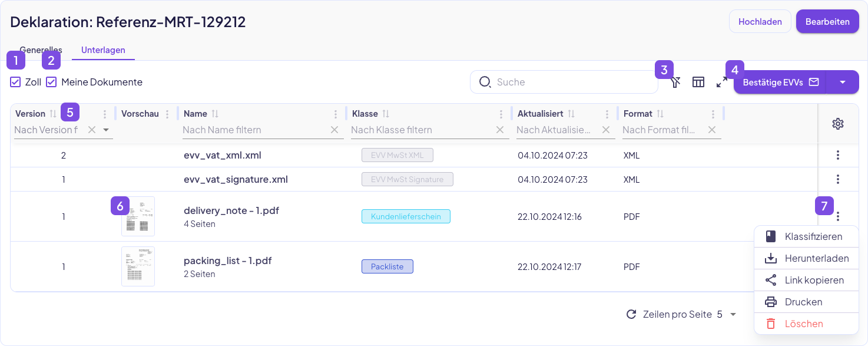Viewport: 868px width, 346px height.
Task: Expand table to fullscreen view
Action: point(721,83)
